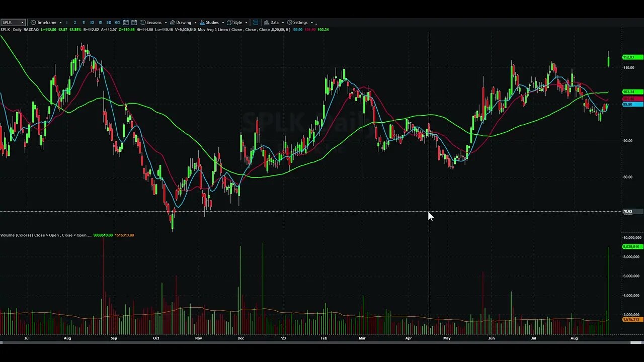Click the 10,000,000 volume axis label

(632, 237)
